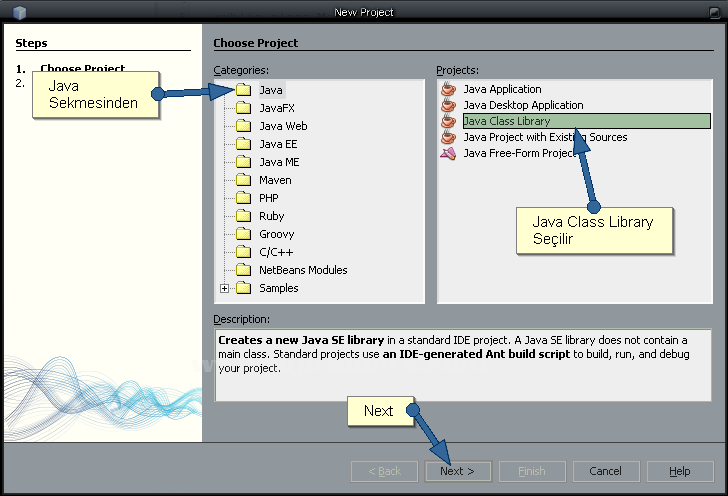Click the Java Free-Form Project icon

coord(448,153)
